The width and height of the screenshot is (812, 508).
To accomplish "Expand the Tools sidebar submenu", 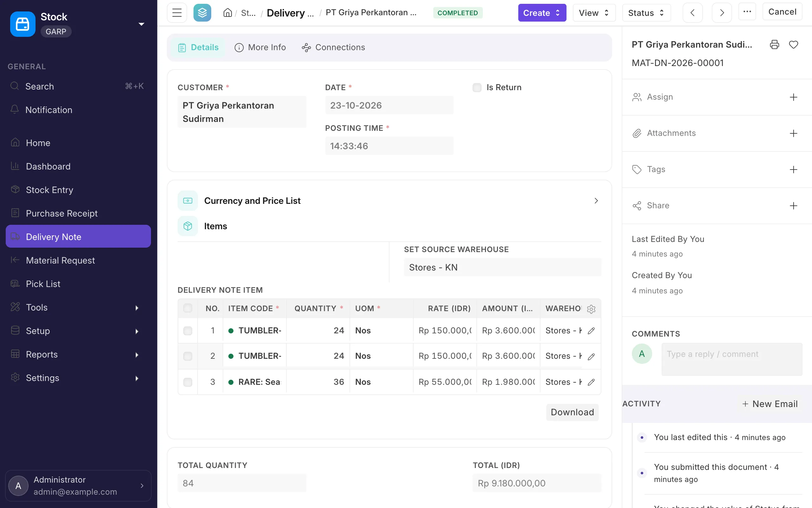I will [x=78, y=307].
